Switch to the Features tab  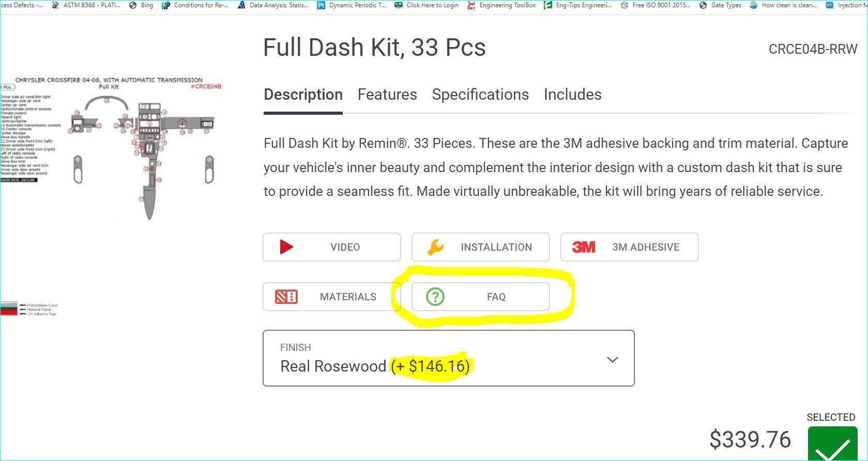[x=387, y=95]
